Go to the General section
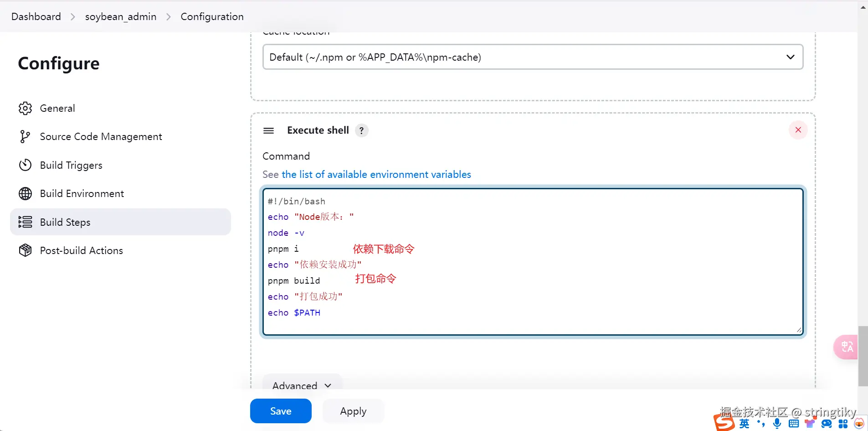This screenshot has width=868, height=431. coord(120,108)
